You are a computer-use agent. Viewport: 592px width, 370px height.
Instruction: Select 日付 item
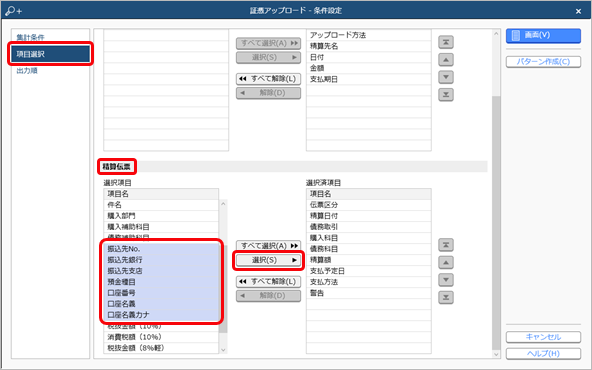[x=368, y=57]
